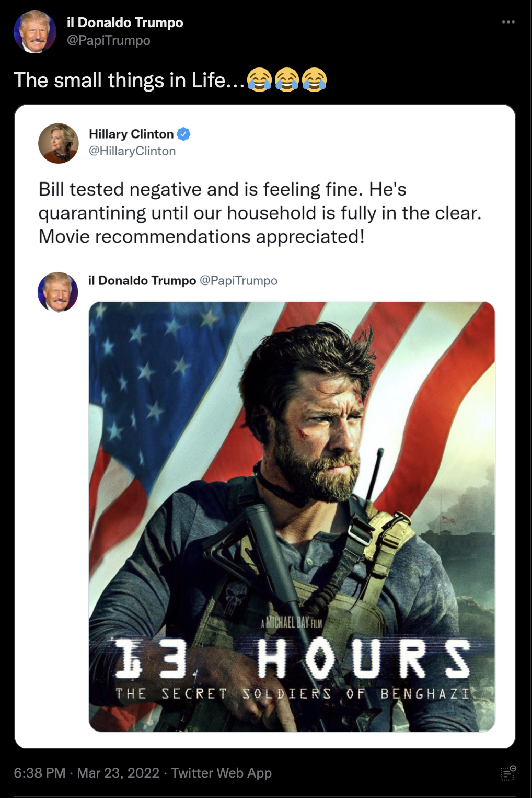Click the icon at the bottom-right of tweet footer
Image resolution: width=532 pixels, height=798 pixels.
pyautogui.click(x=508, y=773)
